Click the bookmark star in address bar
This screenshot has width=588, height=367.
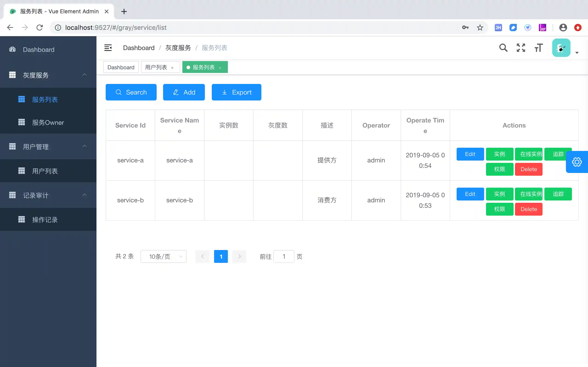click(480, 28)
